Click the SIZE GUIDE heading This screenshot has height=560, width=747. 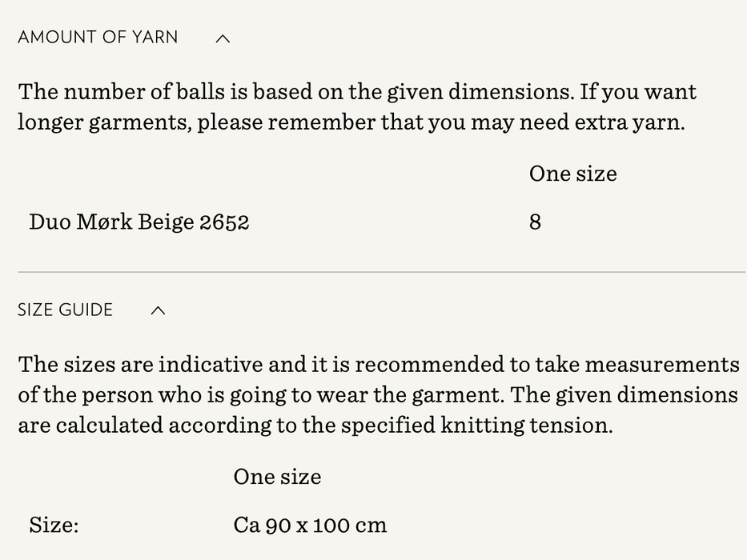click(x=66, y=310)
